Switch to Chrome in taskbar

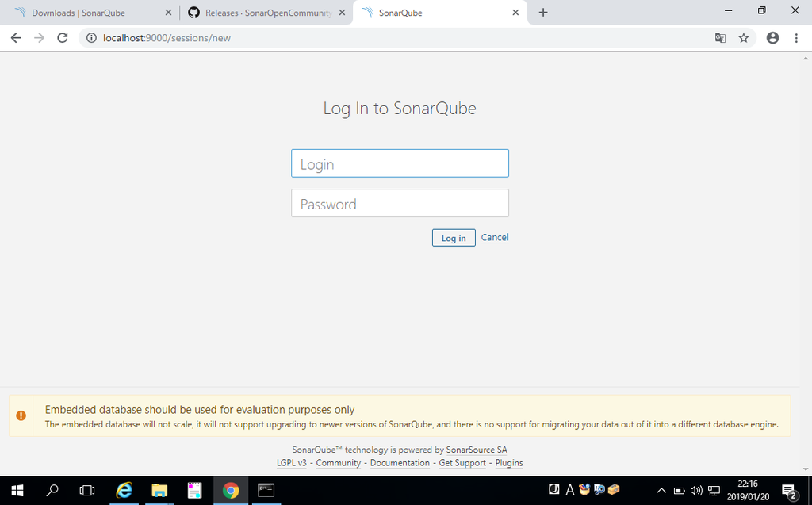tap(231, 491)
